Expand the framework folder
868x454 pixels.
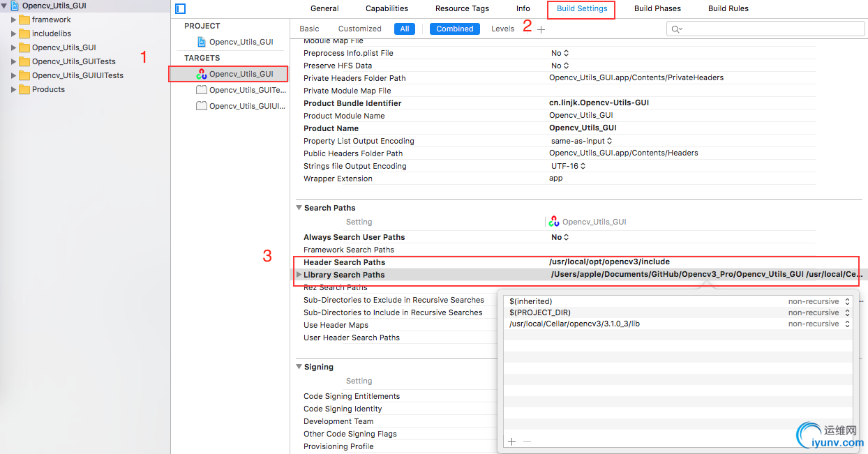tap(13, 20)
